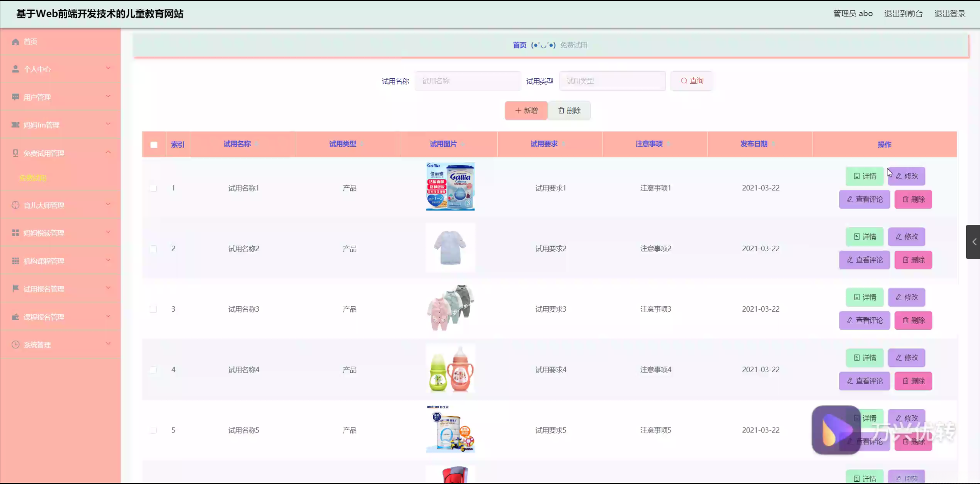Check the checkbox for row 1

tap(153, 188)
